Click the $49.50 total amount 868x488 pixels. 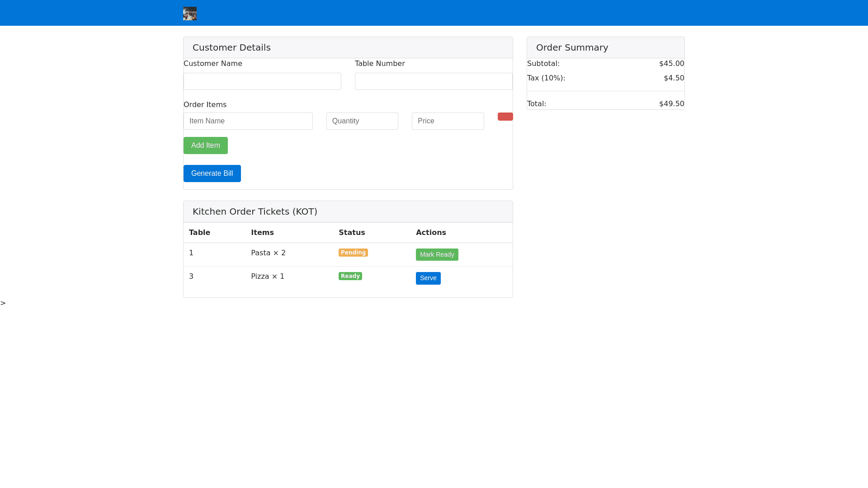[x=671, y=104]
